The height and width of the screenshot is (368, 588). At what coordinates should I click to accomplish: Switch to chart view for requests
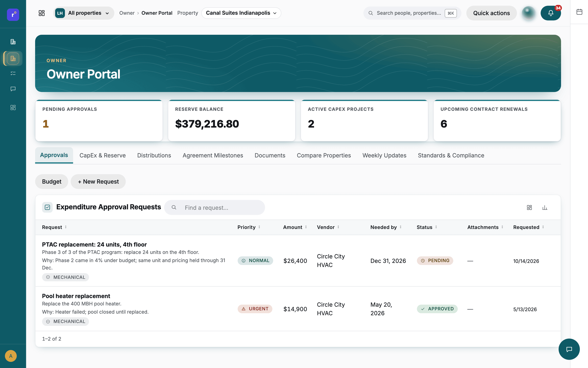pos(545,208)
